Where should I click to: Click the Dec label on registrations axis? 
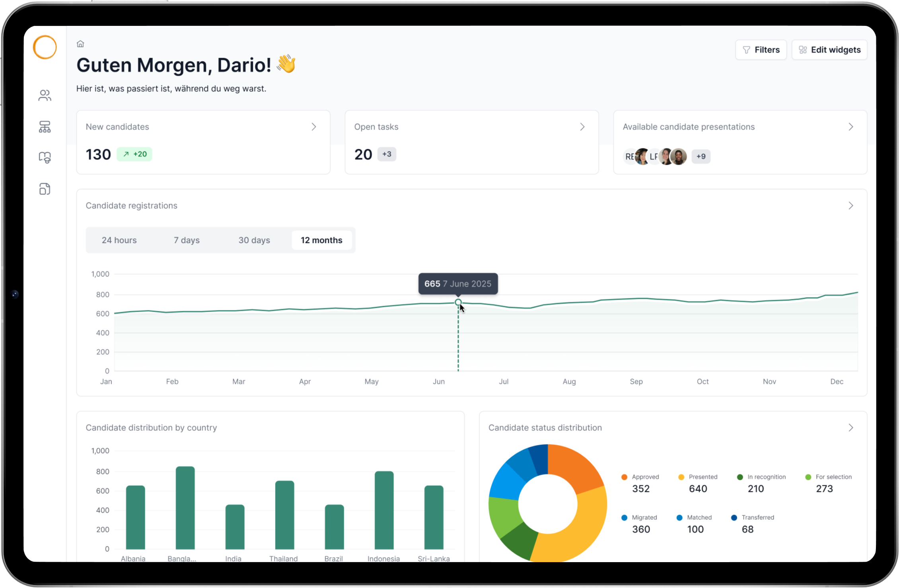point(837,382)
